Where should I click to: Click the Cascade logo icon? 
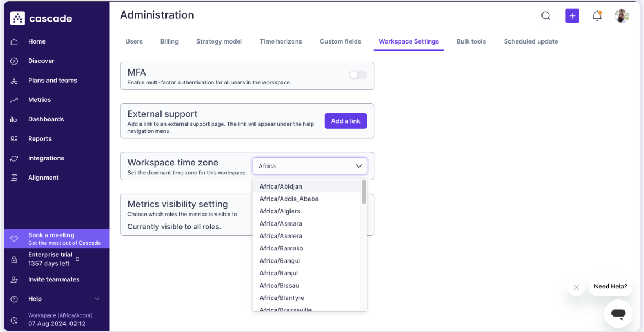(18, 18)
